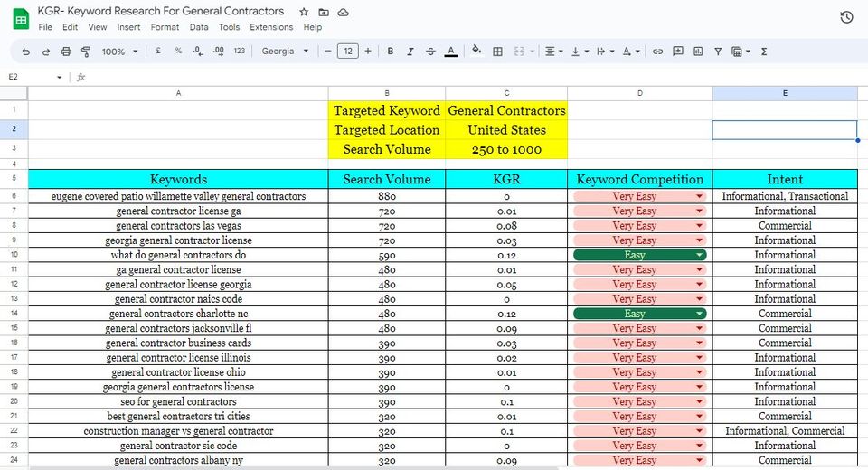Click the Print icon
This screenshot has height=470, width=868.
coord(66,52)
